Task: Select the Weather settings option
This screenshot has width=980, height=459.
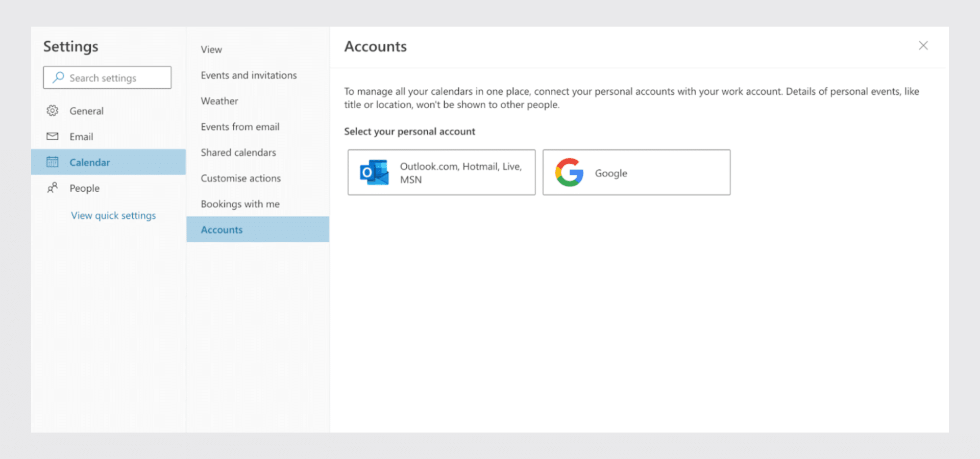Action: click(219, 101)
